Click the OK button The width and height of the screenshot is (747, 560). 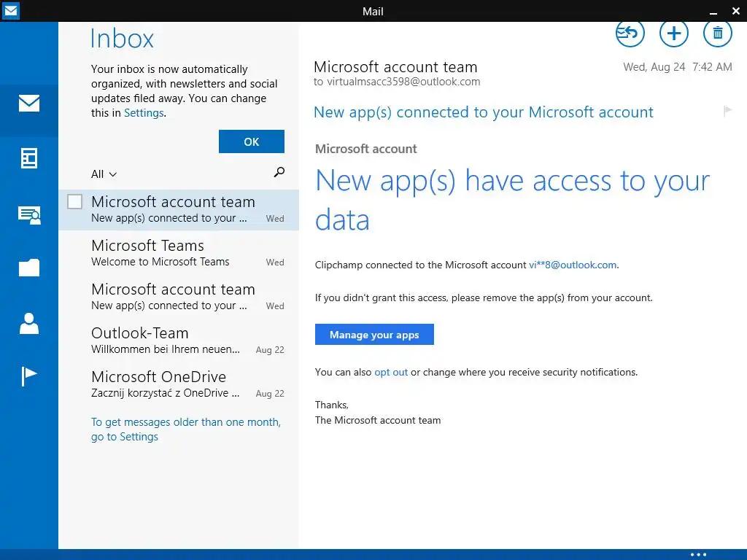click(252, 141)
